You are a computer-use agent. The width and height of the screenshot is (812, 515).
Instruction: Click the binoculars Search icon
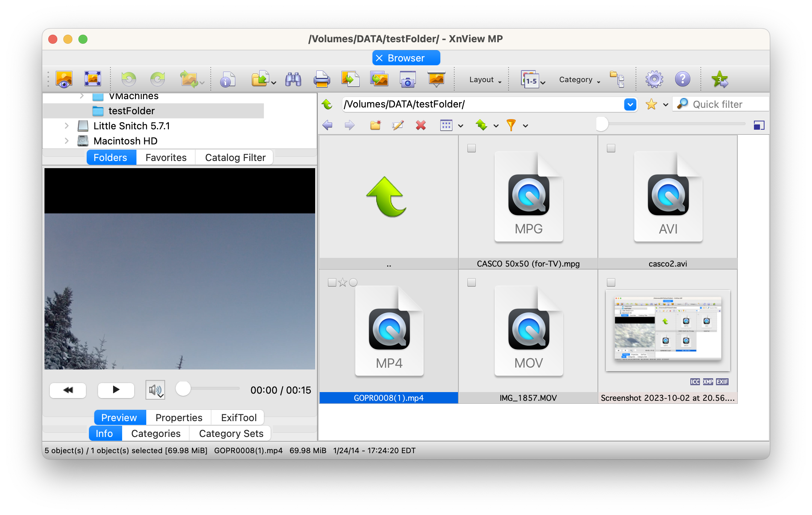[293, 80]
